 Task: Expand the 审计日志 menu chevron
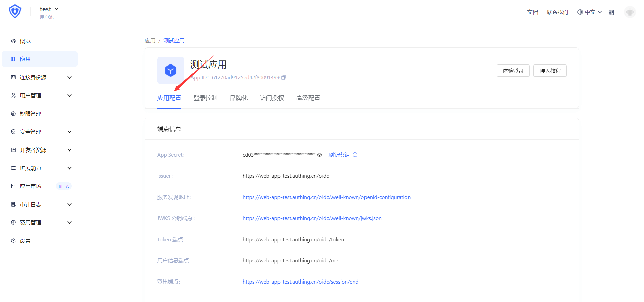[70, 204]
